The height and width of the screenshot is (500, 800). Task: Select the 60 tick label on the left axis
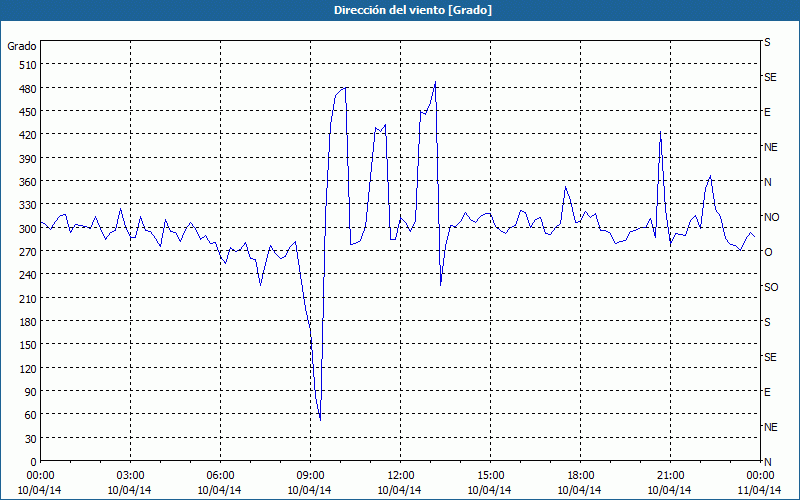pyautogui.click(x=31, y=415)
